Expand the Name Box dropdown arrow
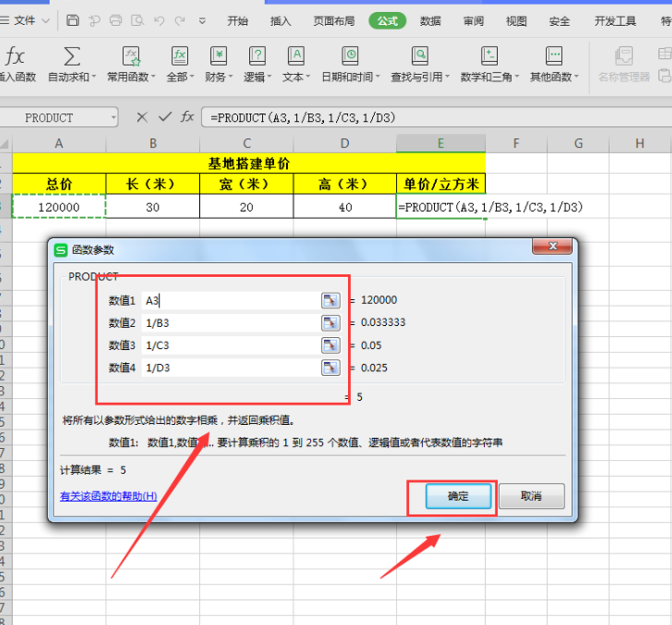This screenshot has width=672, height=625. point(114,117)
